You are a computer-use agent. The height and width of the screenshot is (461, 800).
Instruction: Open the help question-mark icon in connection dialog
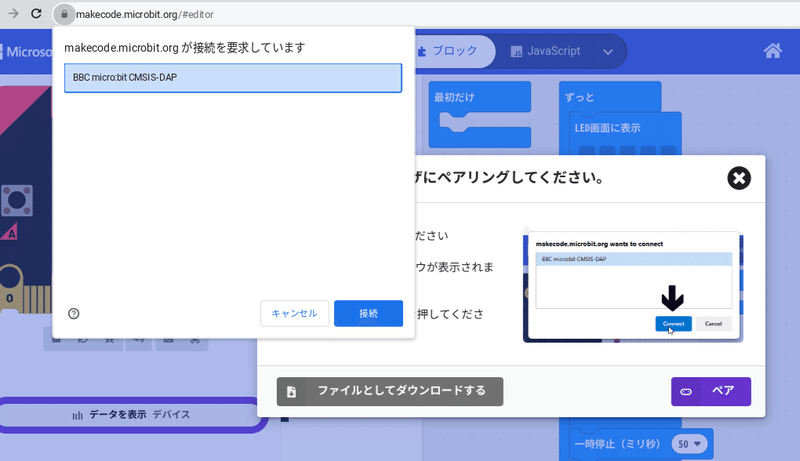[x=73, y=314]
